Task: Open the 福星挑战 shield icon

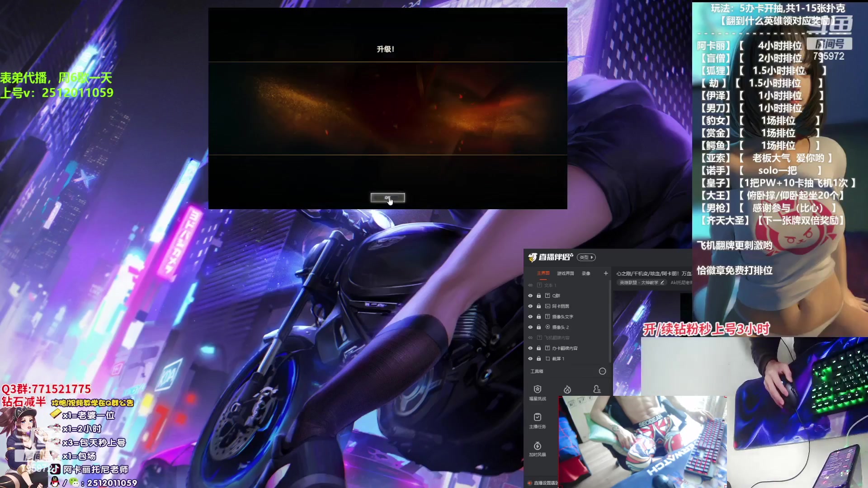Action: coord(537,389)
